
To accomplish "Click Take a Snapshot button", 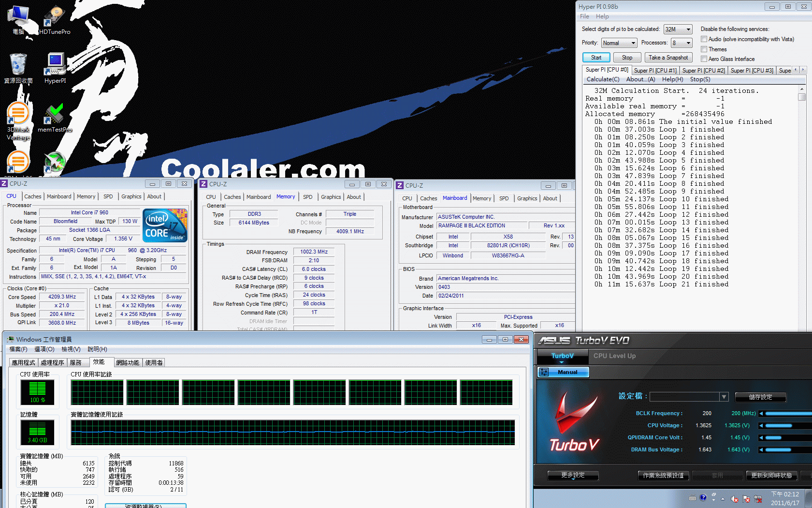I will point(668,58).
